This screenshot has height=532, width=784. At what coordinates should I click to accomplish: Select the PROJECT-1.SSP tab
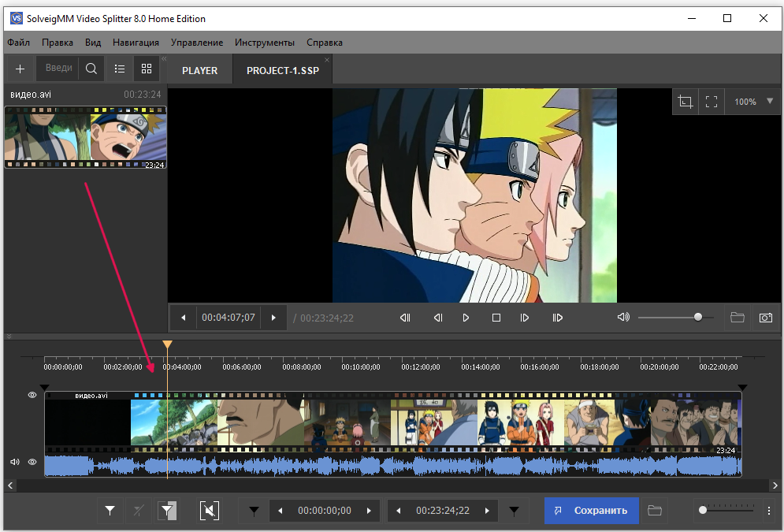pyautogui.click(x=283, y=70)
